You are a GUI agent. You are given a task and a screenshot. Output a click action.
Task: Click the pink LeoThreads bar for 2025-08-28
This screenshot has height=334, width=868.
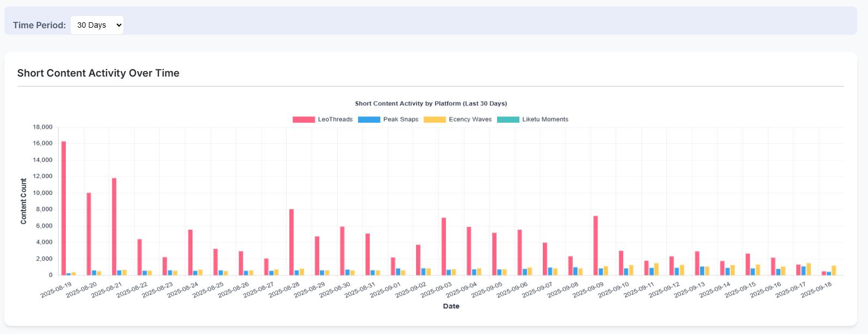coord(292,242)
